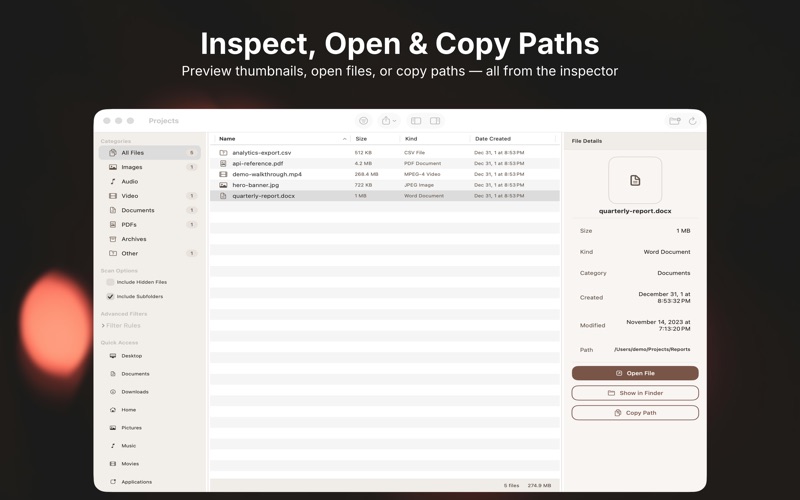Viewport: 800px width, 500px height.
Task: Click the File Details panel header
Action: point(587,141)
